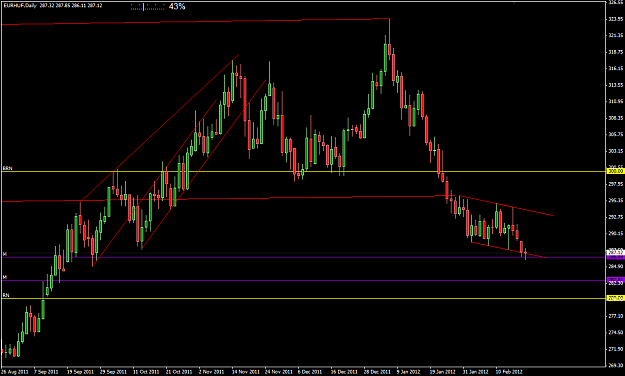Click the 313.55 price scale value

(x=616, y=85)
